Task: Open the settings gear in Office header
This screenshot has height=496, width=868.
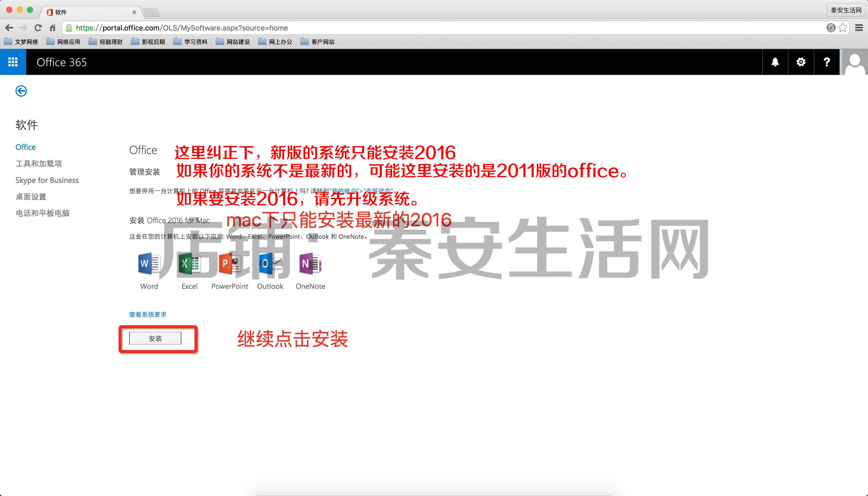Action: point(801,62)
